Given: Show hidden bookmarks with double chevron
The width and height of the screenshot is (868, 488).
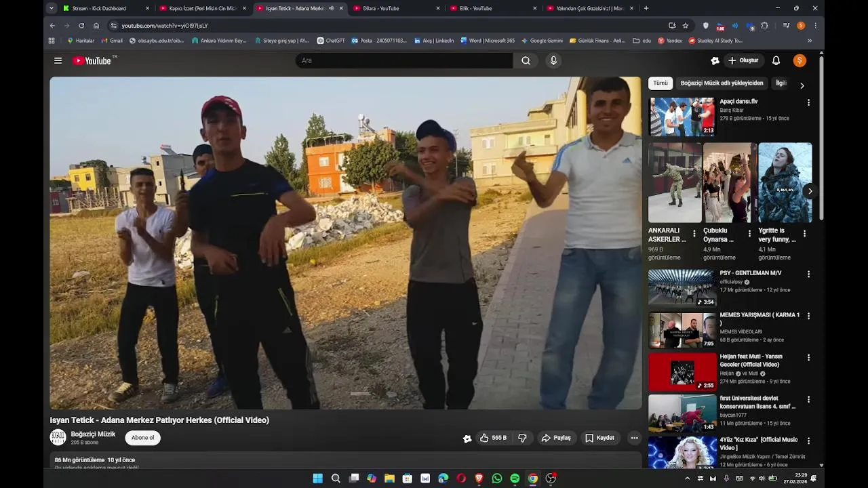Looking at the screenshot, I should [x=810, y=41].
